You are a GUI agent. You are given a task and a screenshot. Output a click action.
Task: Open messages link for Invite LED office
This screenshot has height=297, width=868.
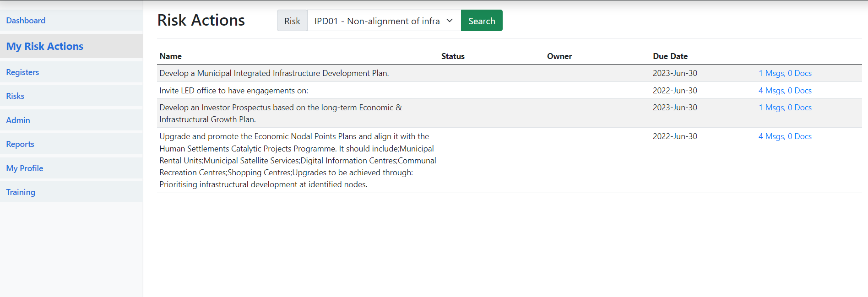click(785, 91)
